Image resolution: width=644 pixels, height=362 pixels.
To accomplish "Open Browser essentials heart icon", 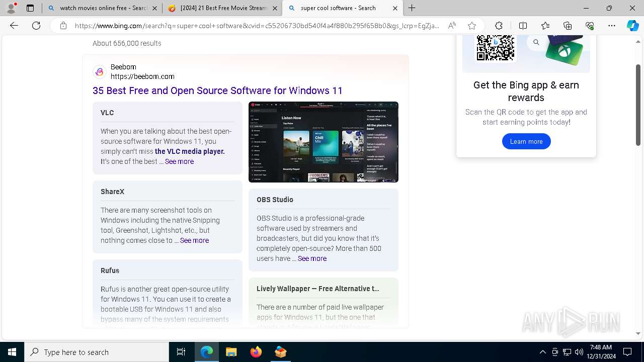I will point(590,26).
